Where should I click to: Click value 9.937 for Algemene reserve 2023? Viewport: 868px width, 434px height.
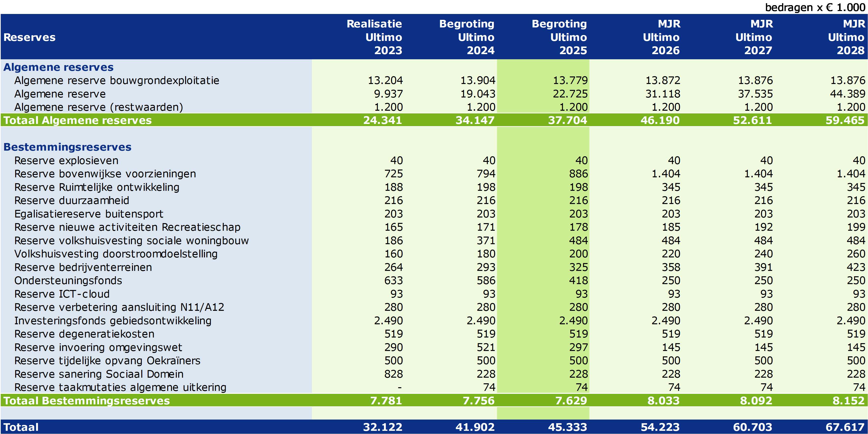point(388,94)
